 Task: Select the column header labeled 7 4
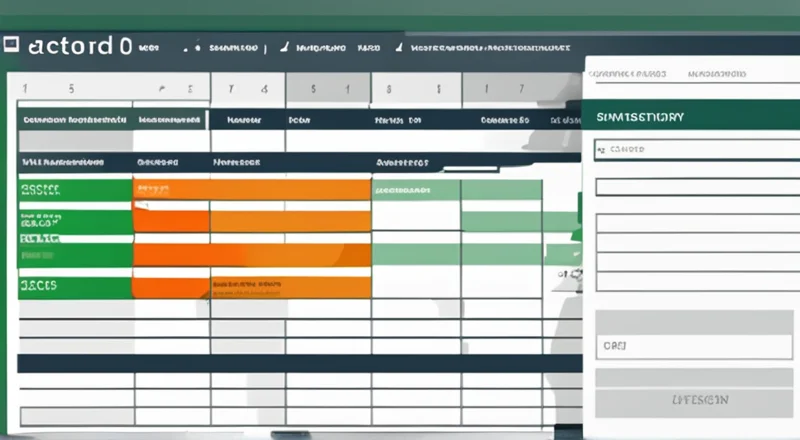click(248, 88)
